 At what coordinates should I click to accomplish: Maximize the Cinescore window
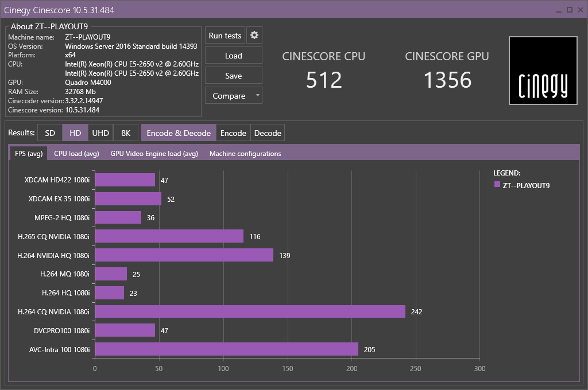tap(569, 10)
